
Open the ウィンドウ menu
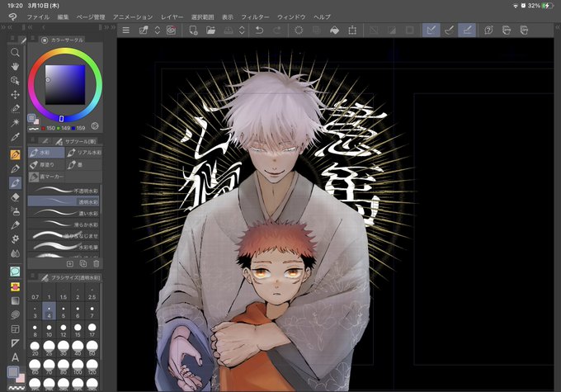[x=291, y=17]
